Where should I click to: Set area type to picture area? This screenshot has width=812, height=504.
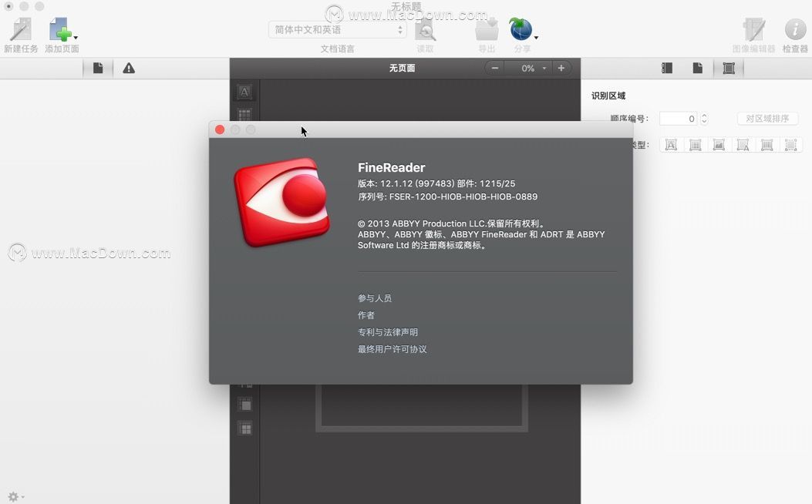719,145
